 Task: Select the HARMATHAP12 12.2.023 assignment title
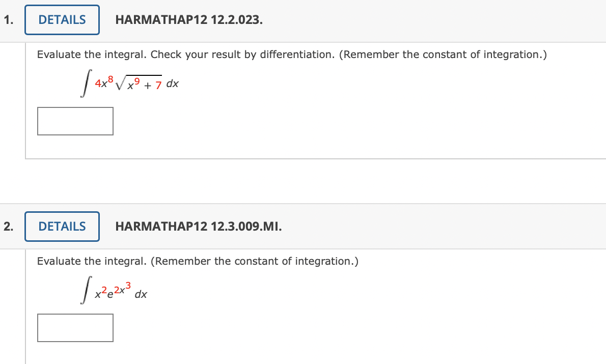188,20
